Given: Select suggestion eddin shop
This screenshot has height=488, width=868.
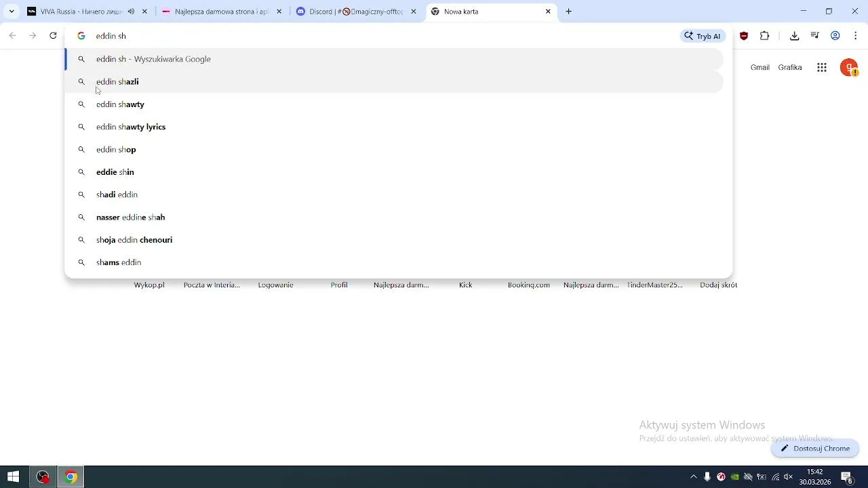Looking at the screenshot, I should pyautogui.click(x=394, y=149).
